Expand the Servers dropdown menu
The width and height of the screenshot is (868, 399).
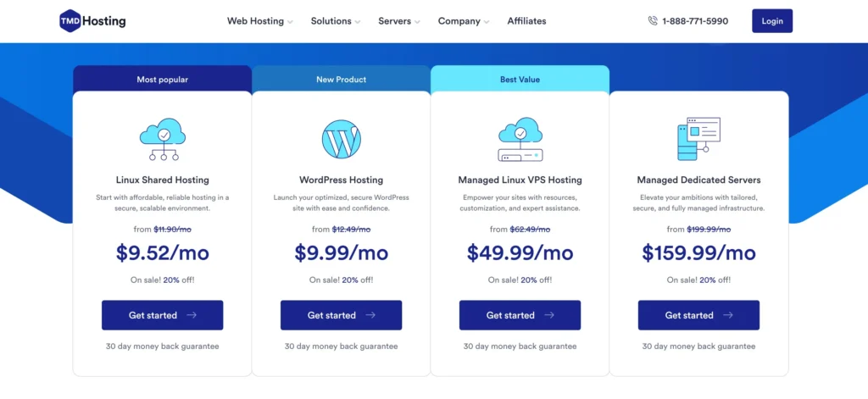(399, 21)
